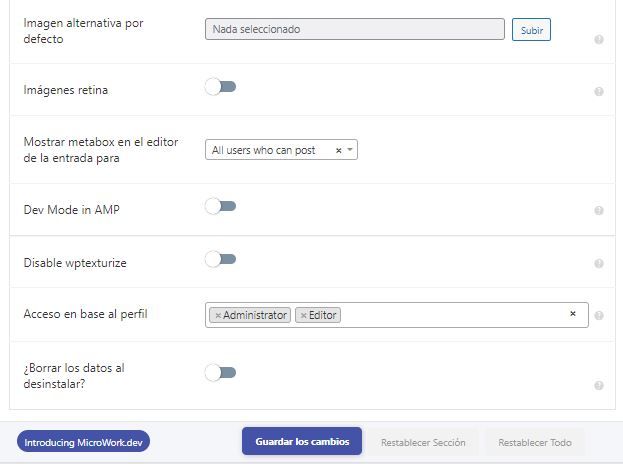Toggle Borrar los datos al desinstalar switch
This screenshot has height=464, width=623.
point(221,373)
